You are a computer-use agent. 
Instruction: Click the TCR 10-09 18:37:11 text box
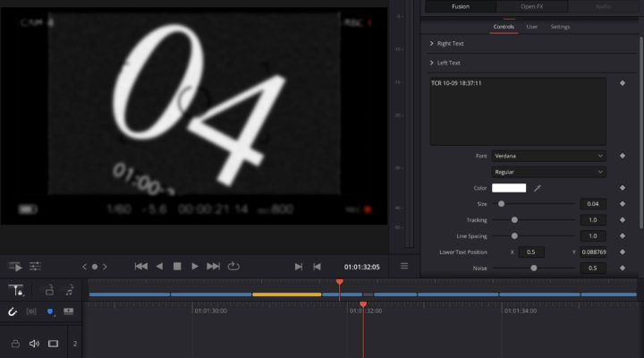pos(518,111)
